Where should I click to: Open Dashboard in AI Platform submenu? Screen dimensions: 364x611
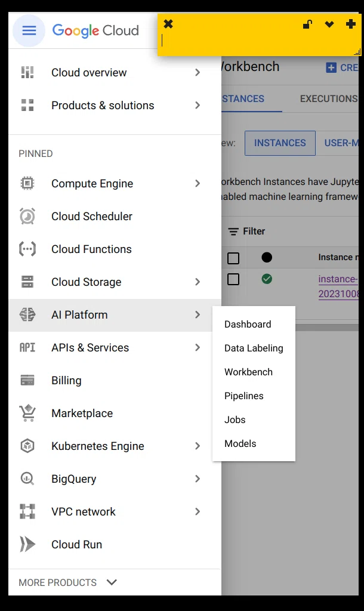coord(254,324)
